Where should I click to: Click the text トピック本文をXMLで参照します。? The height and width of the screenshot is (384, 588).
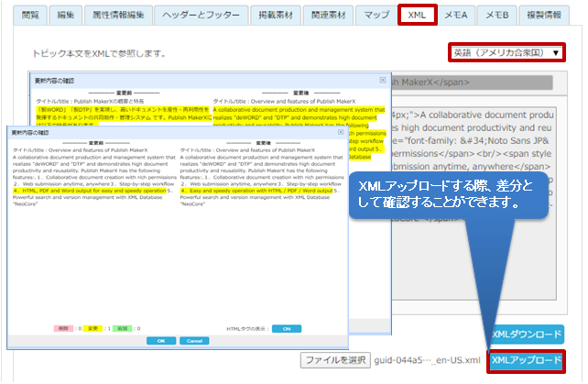click(x=100, y=54)
